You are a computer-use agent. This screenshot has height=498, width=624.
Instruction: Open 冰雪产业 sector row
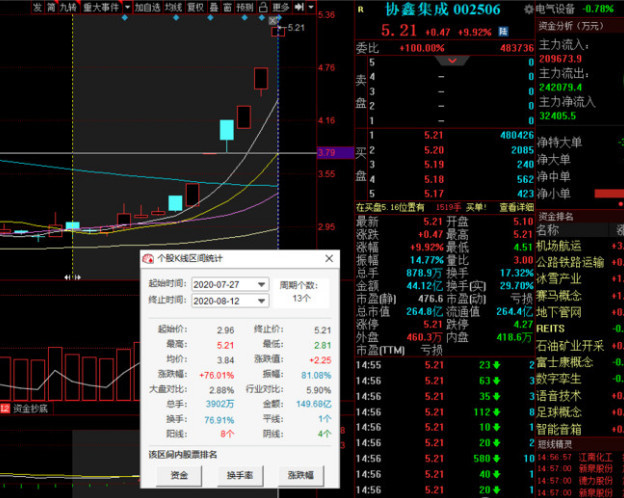(559, 279)
